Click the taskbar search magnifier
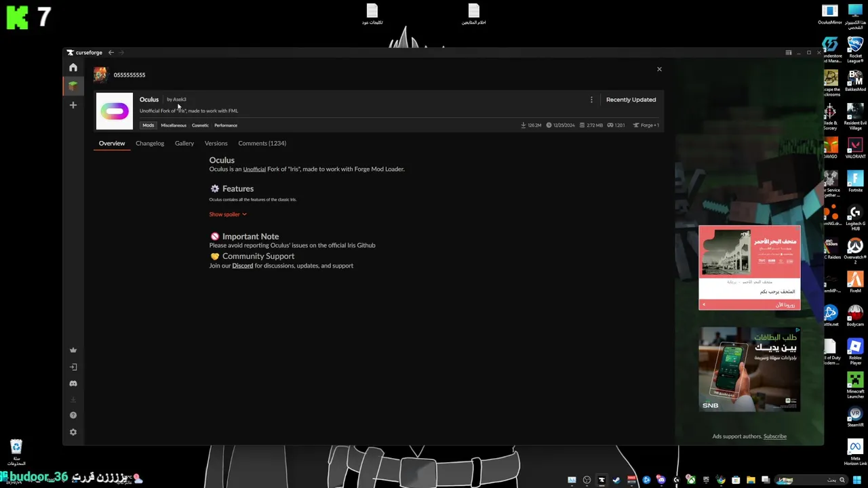This screenshot has width=868, height=488. [x=842, y=481]
